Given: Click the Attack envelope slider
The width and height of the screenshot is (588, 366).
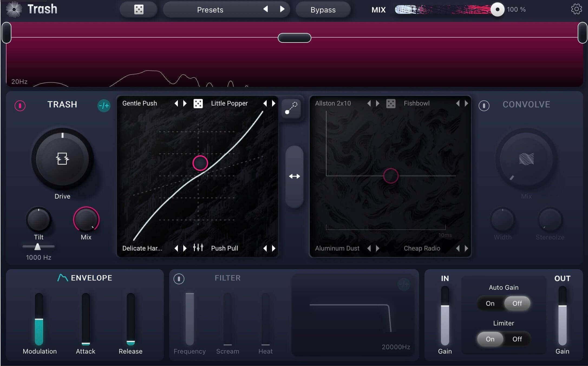Looking at the screenshot, I should pyautogui.click(x=86, y=319).
